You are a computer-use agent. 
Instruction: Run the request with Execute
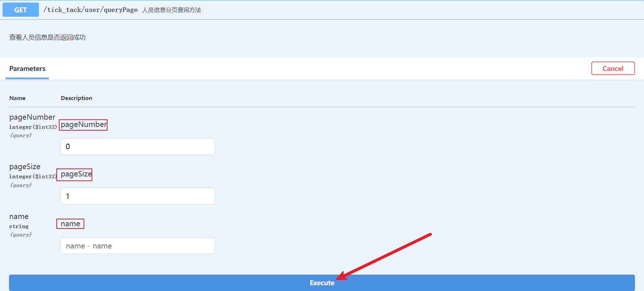click(x=322, y=283)
